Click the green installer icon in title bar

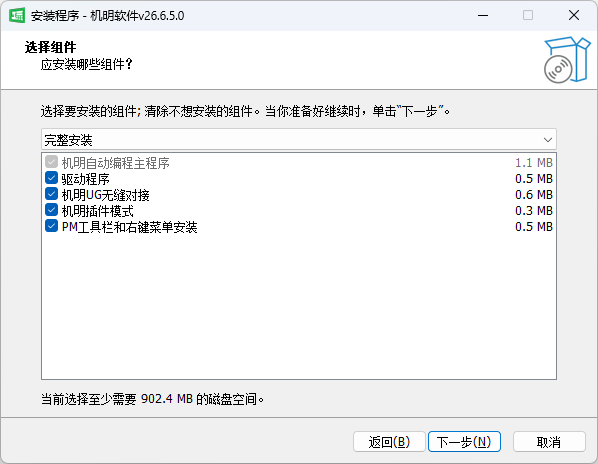(17, 16)
